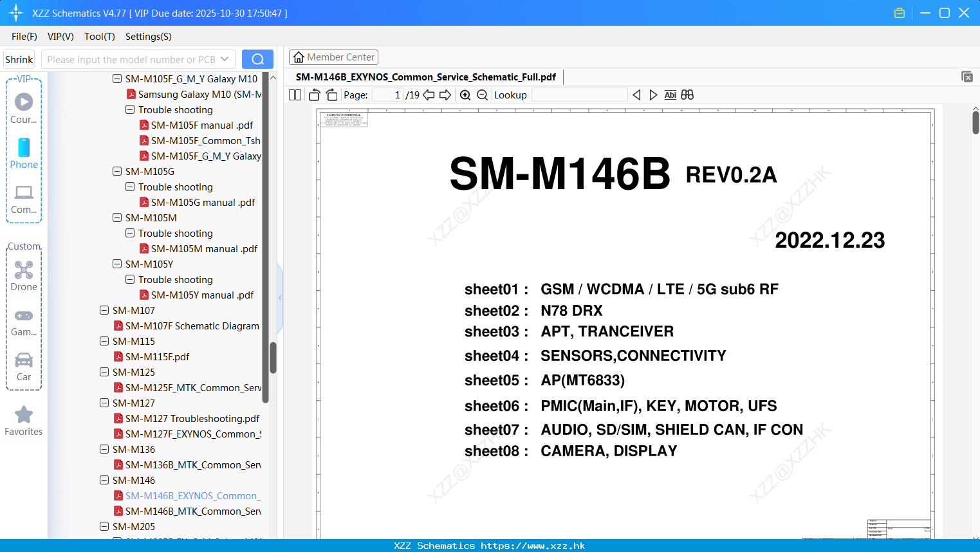Open the Tool(T) menu

99,37
